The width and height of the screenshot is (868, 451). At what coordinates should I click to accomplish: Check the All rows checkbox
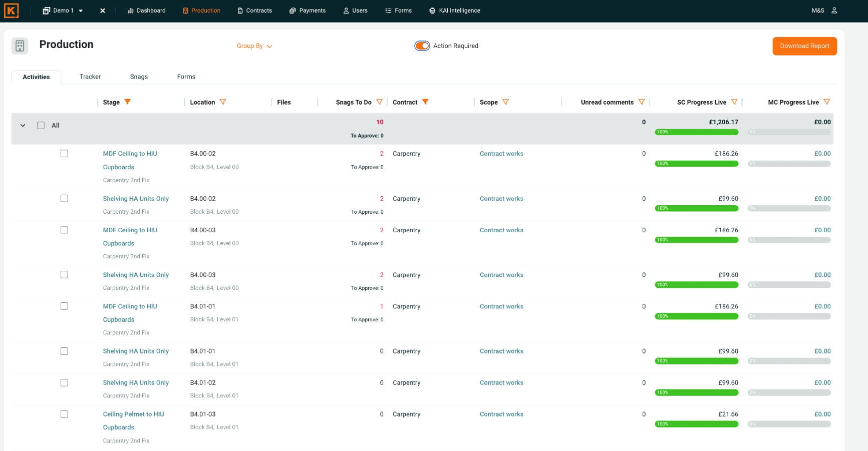click(41, 126)
